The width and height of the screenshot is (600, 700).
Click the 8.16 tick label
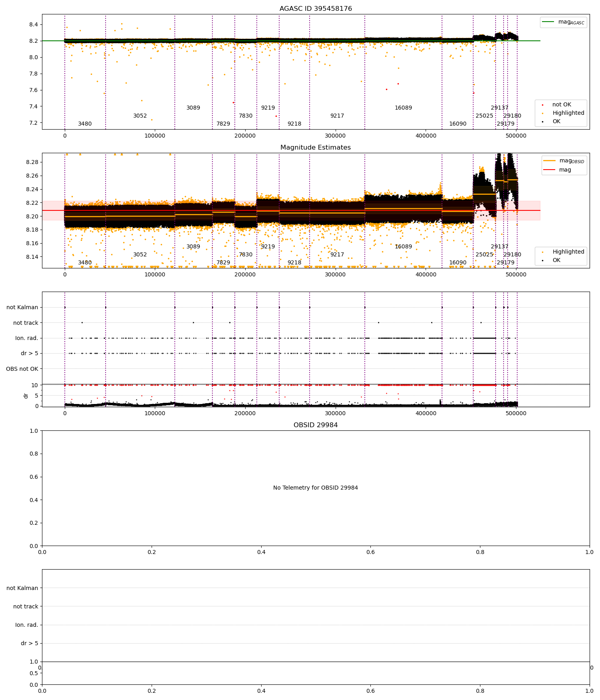point(32,244)
